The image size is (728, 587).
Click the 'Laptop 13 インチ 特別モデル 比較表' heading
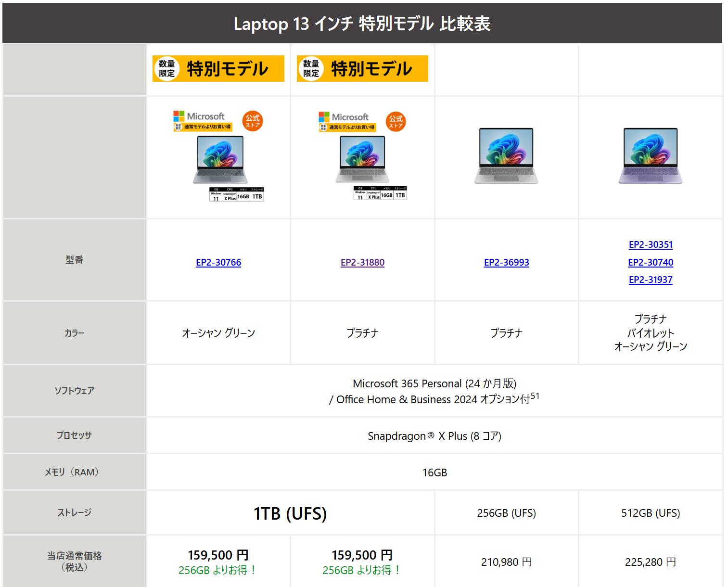point(362,24)
